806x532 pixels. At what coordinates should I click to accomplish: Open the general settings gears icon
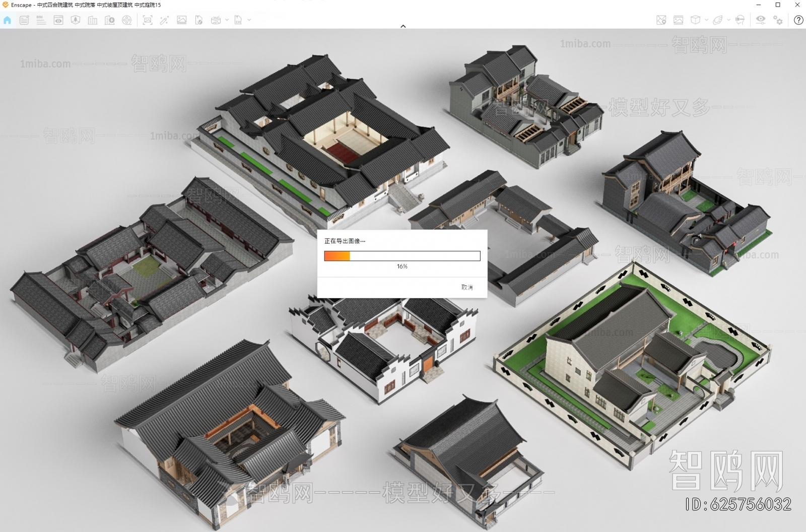click(778, 20)
